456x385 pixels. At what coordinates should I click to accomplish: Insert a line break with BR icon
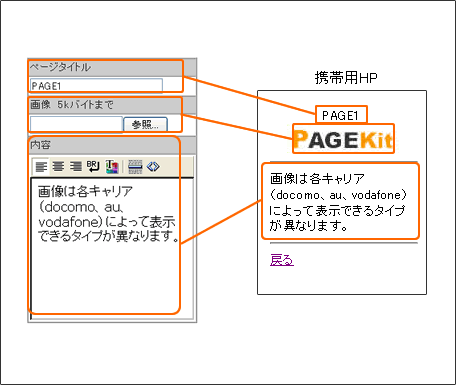pos(94,166)
